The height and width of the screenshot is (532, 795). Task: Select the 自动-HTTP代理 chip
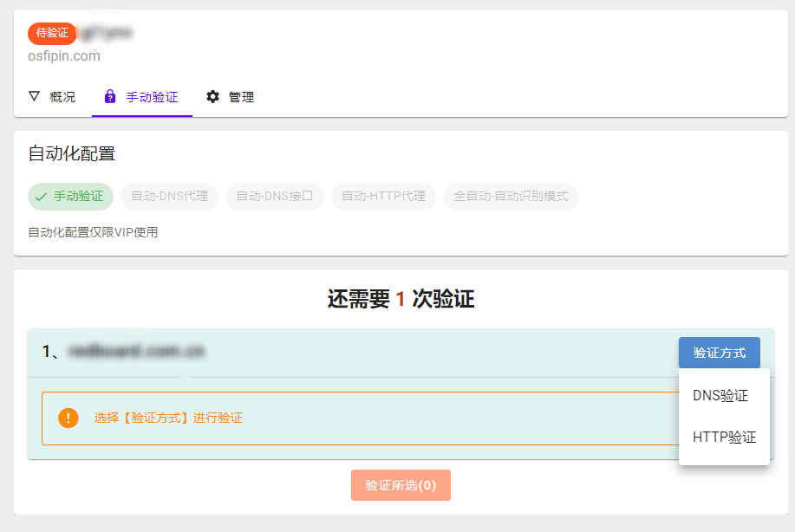pyautogui.click(x=384, y=197)
